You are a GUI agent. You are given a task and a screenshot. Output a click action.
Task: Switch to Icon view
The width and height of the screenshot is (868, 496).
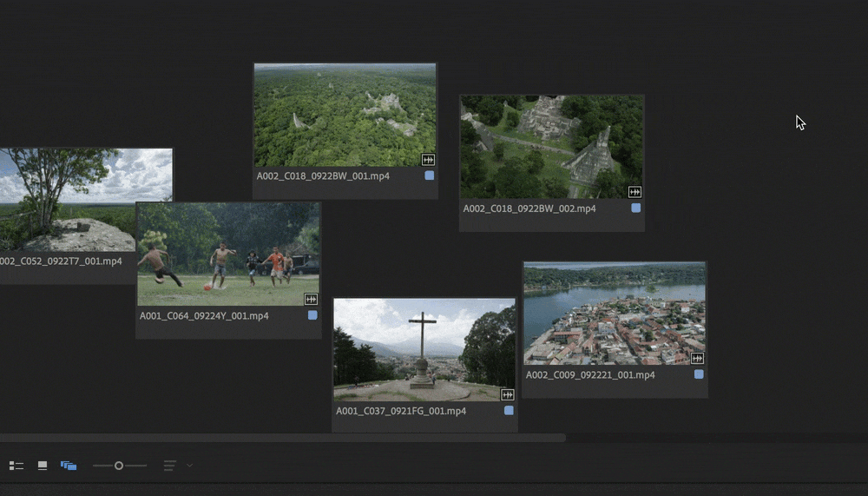(43, 466)
